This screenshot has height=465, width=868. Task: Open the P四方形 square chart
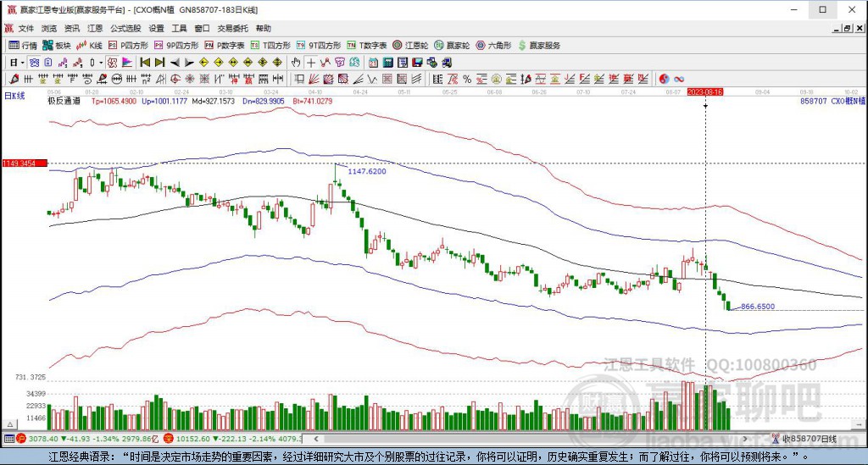(129, 46)
